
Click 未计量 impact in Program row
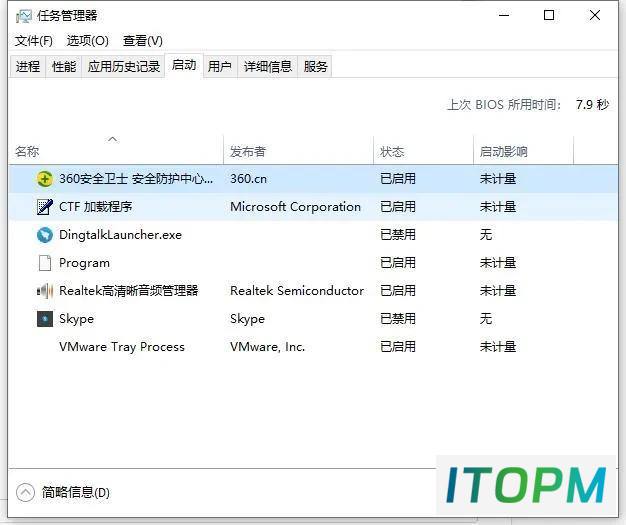[498, 263]
